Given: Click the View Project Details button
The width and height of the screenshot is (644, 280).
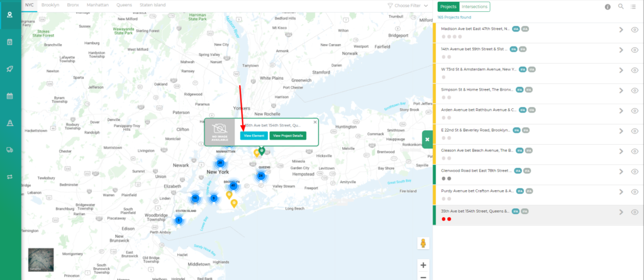Looking at the screenshot, I should coord(288,135).
